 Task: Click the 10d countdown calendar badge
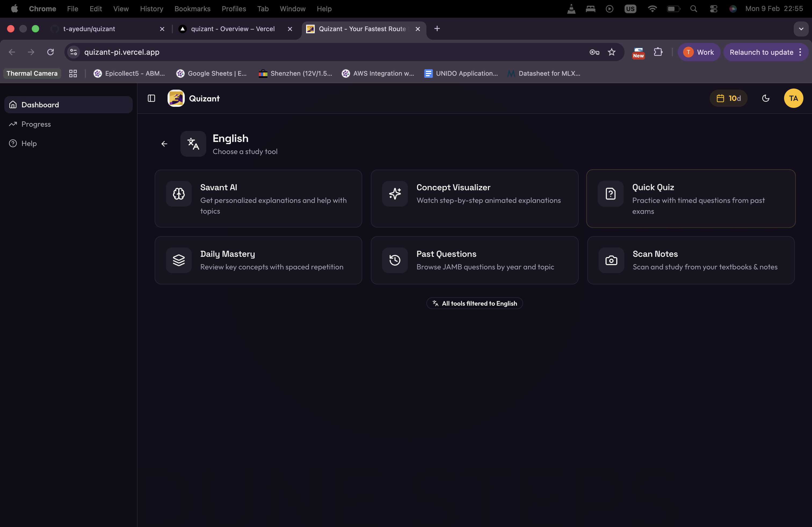click(728, 98)
